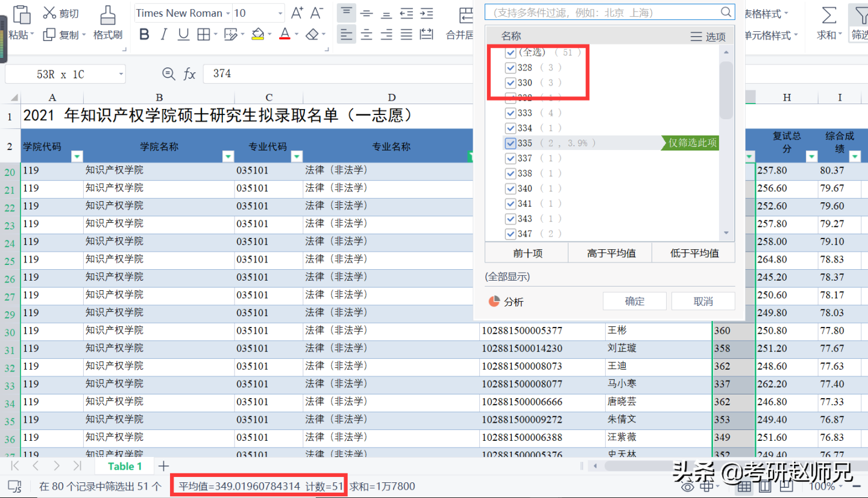This screenshot has height=498, width=868.
Task: Click the Sum sigma icon
Action: [829, 14]
